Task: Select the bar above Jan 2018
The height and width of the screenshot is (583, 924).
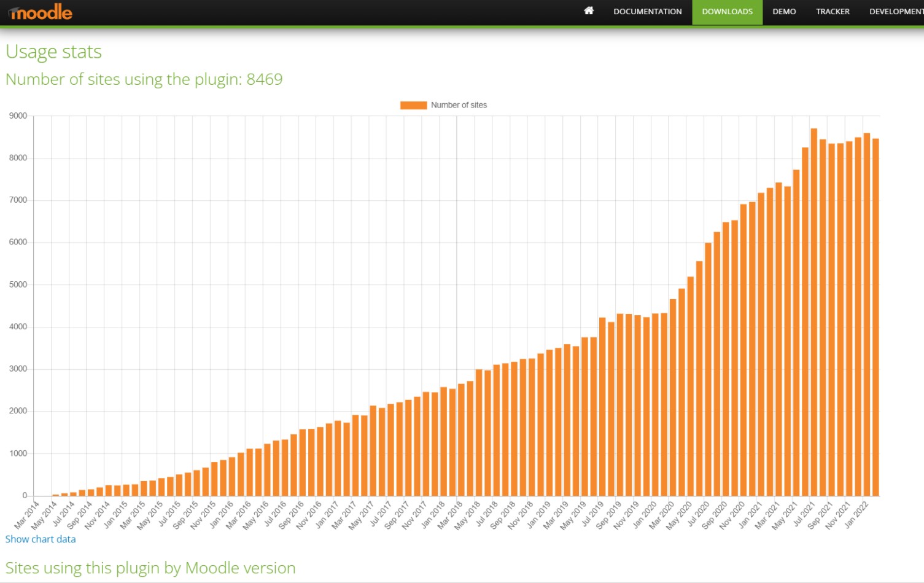Action: tap(443, 441)
